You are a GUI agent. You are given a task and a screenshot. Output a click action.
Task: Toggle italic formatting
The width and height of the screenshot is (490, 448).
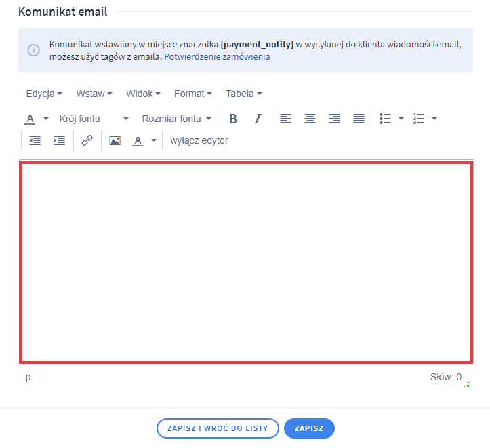[x=258, y=119]
